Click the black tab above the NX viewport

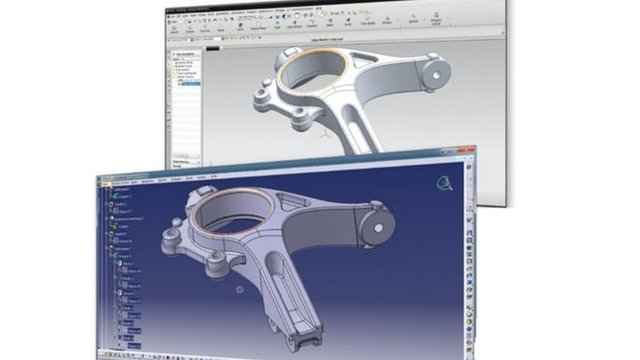click(x=213, y=48)
